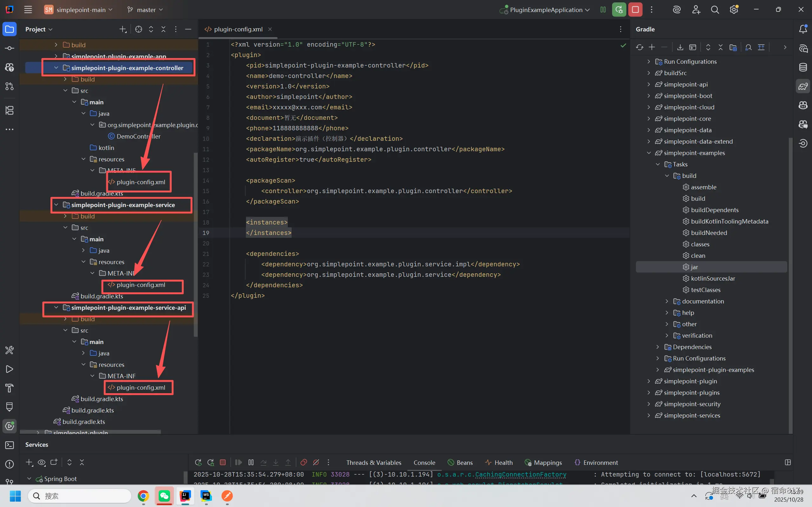Viewport: 812px width, 507px height.
Task: Stop the running PluginExampleApplication
Action: [635, 10]
